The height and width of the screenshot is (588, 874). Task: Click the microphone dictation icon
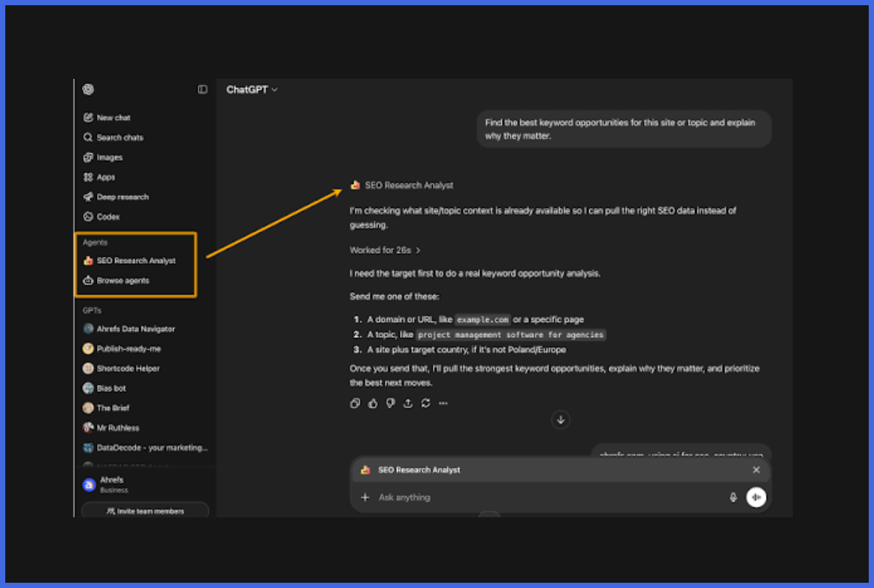[733, 497]
